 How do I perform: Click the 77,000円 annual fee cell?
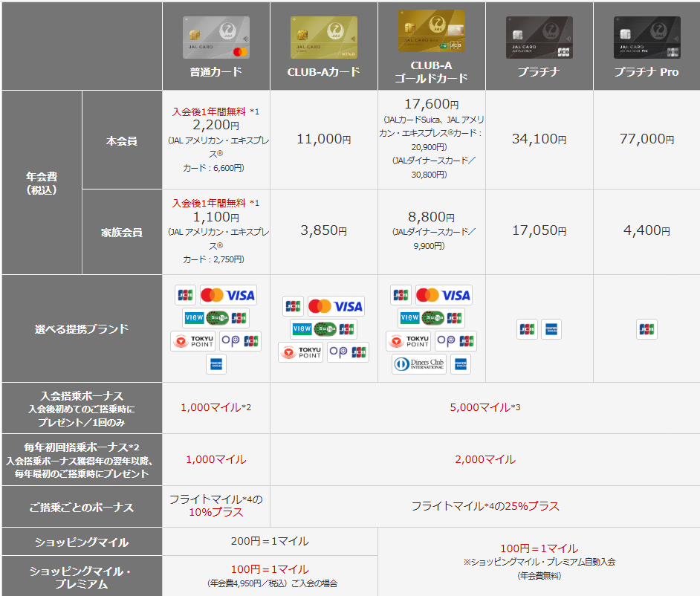pyautogui.click(x=646, y=139)
